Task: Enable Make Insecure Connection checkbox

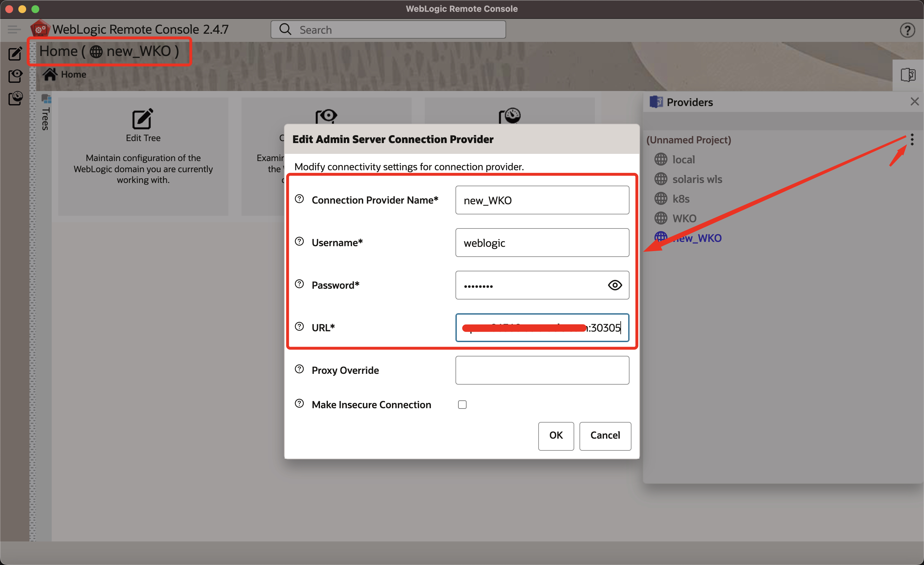Action: 462,404
